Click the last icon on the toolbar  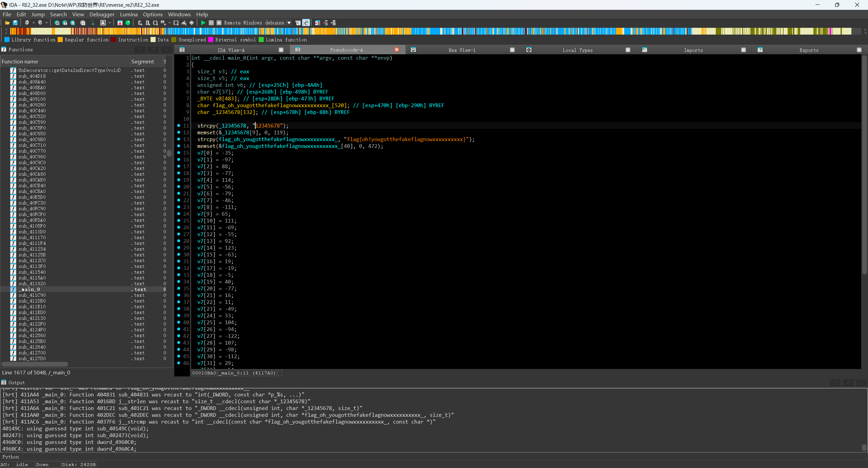point(333,23)
